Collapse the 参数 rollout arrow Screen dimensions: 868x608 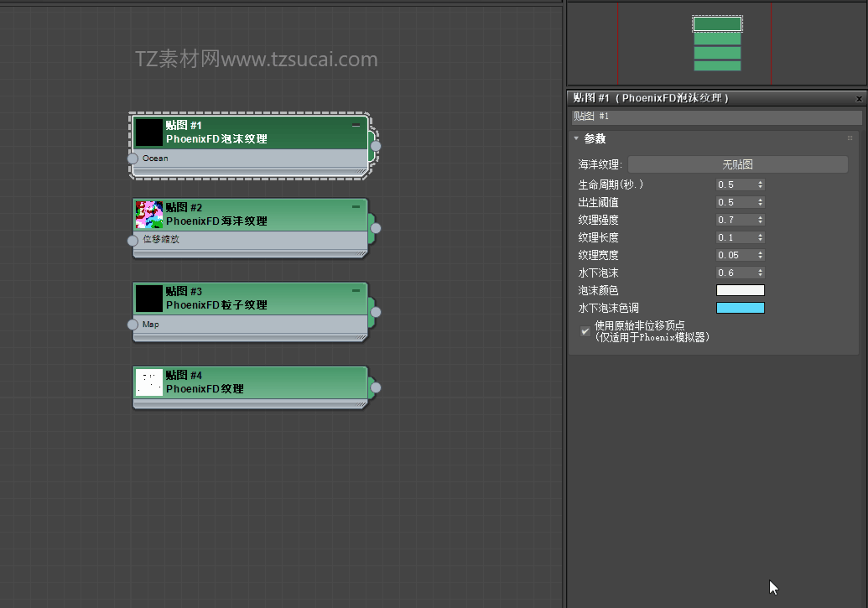coord(576,138)
